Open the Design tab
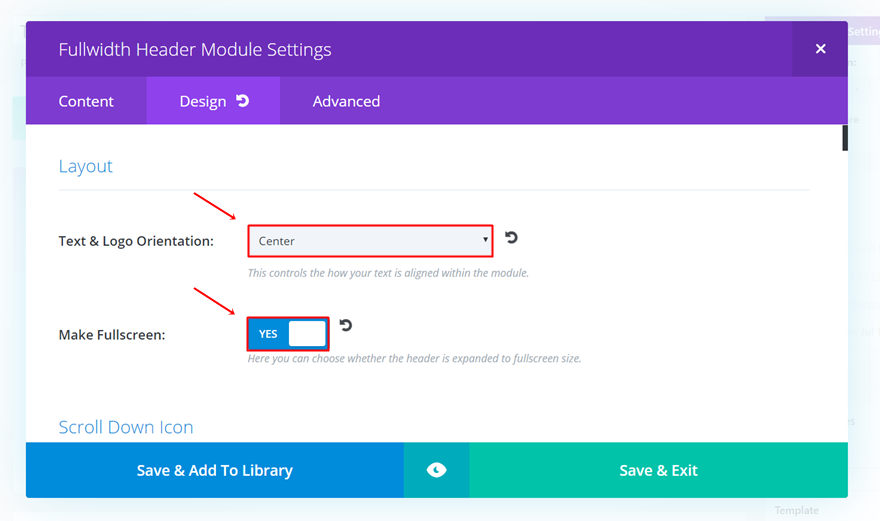This screenshot has width=880, height=521. pos(203,101)
